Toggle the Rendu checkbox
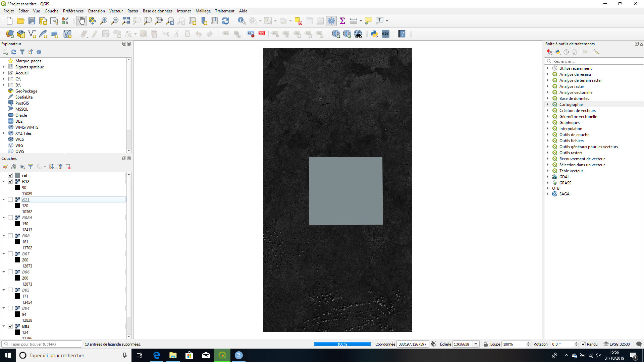 pos(583,344)
